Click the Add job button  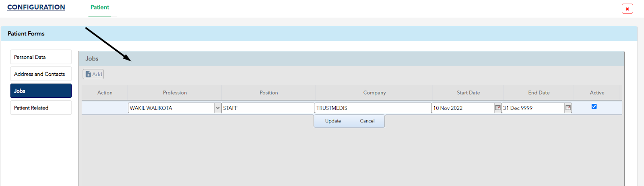point(93,74)
